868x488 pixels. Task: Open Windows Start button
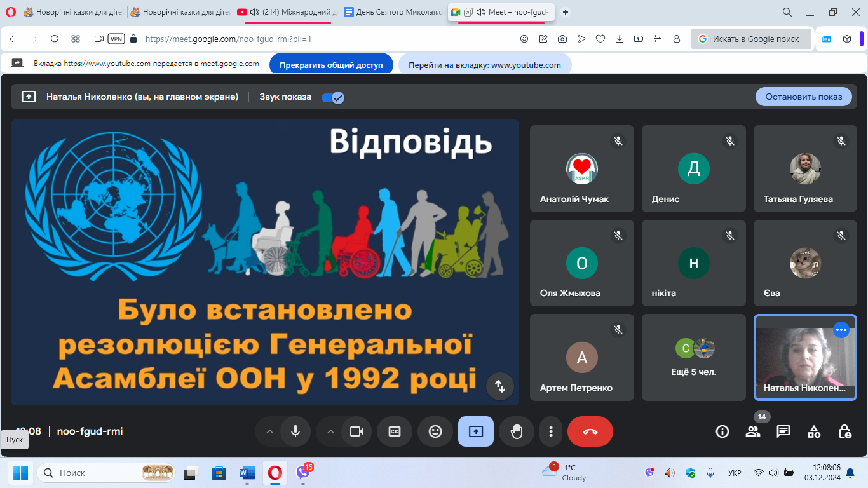point(20,473)
